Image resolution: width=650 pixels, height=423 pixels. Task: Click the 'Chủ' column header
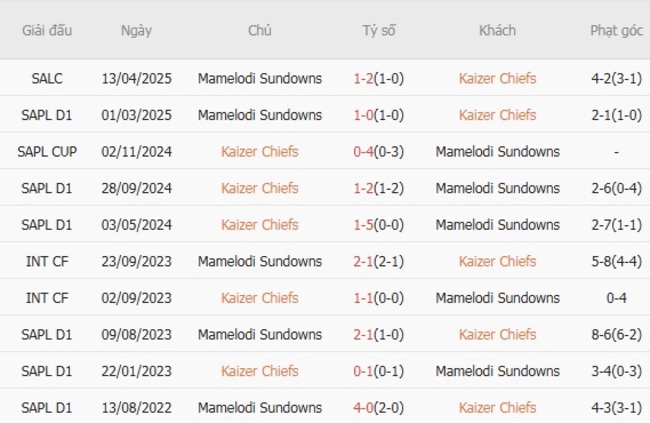point(260,30)
